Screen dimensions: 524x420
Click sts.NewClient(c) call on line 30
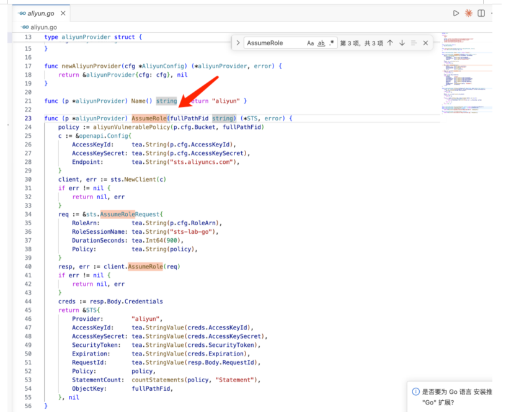pos(138,179)
